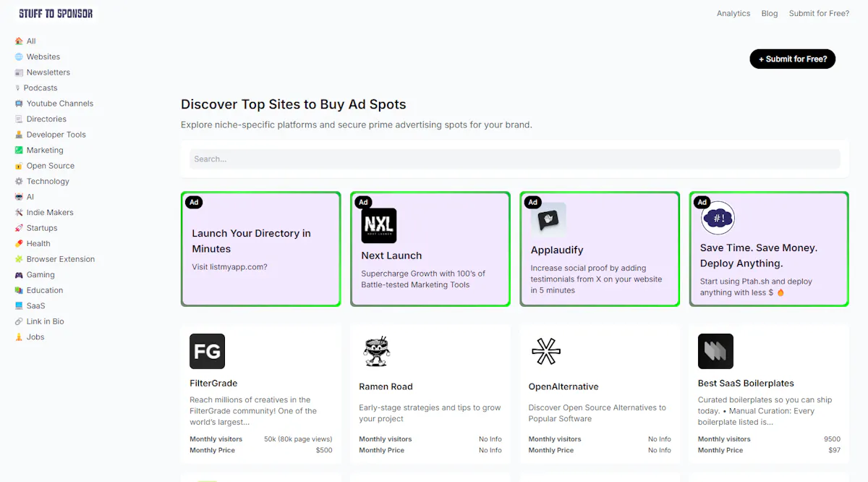Screen dimensions: 868x482
Task: Open the Next Launch NXL logo
Action: click(379, 226)
